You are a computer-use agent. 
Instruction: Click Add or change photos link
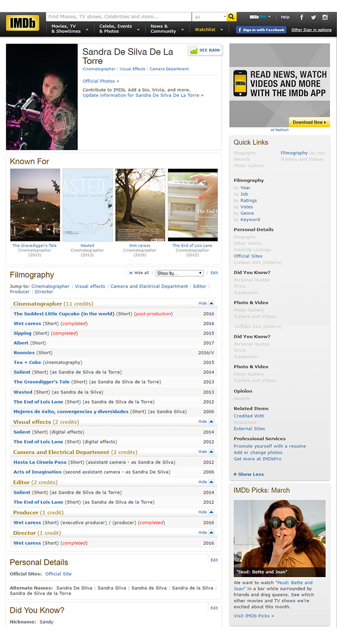click(258, 453)
